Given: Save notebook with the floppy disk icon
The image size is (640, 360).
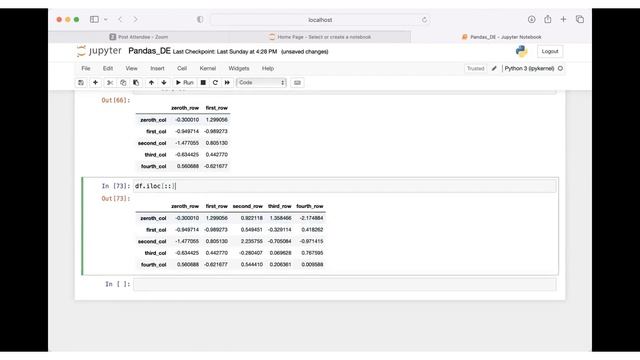Looking at the screenshot, I should [x=81, y=82].
